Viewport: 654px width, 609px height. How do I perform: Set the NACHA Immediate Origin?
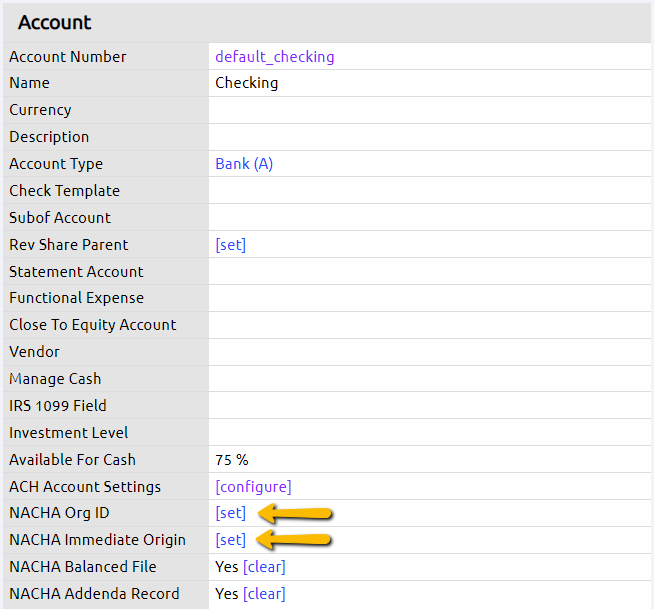pos(231,540)
